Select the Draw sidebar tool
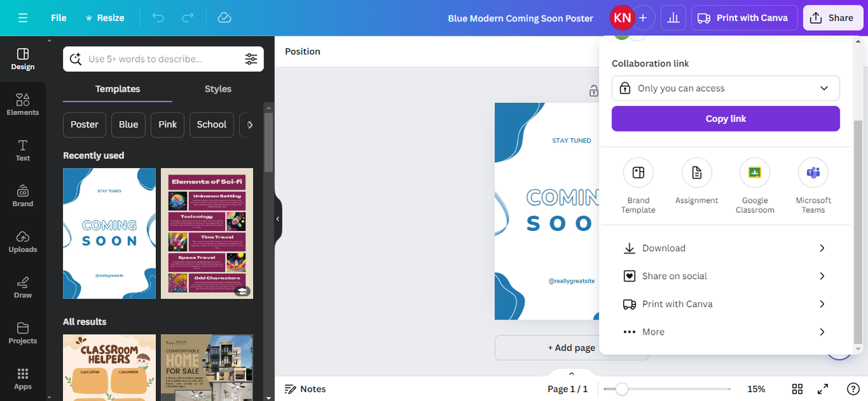Image resolution: width=868 pixels, height=401 pixels. [22, 287]
